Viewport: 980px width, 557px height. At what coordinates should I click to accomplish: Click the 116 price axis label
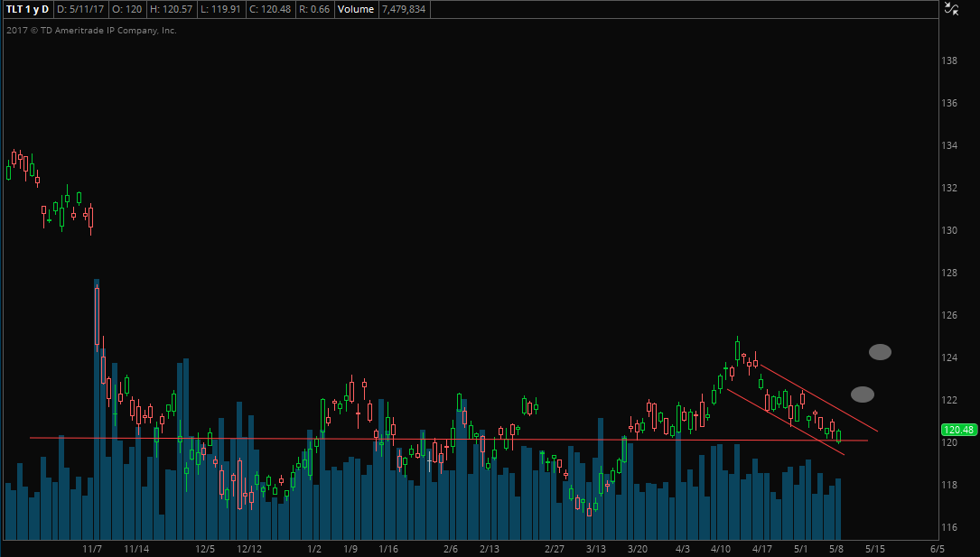tap(948, 527)
